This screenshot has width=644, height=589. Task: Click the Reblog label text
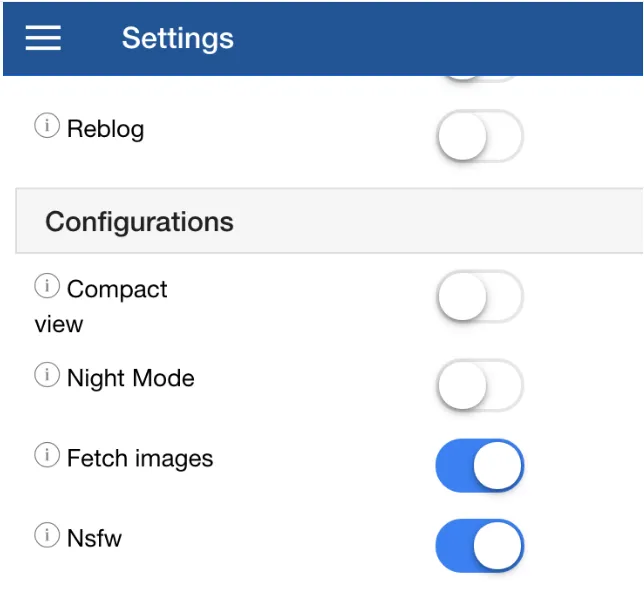click(x=106, y=129)
